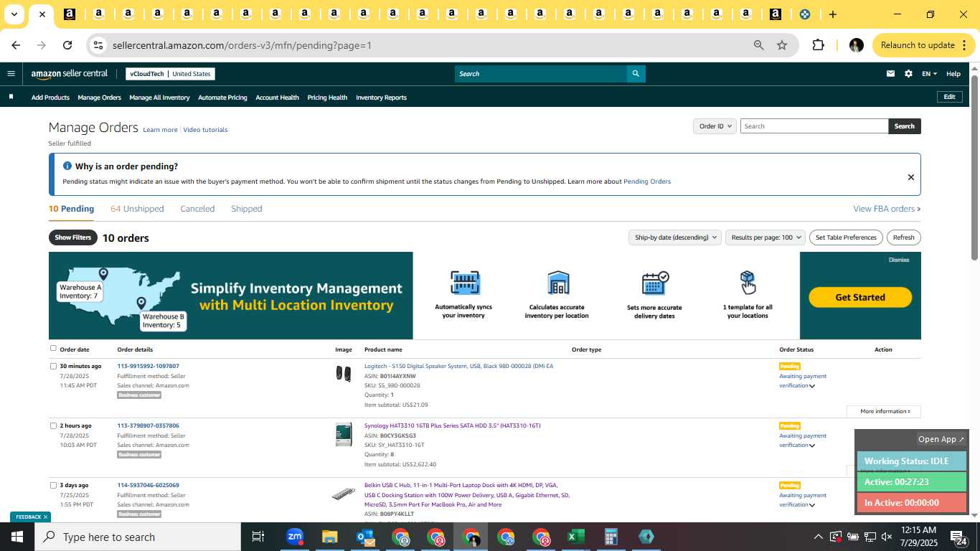Open File Explorer from the taskbar
This screenshot has height=551, width=980.
pyautogui.click(x=329, y=537)
